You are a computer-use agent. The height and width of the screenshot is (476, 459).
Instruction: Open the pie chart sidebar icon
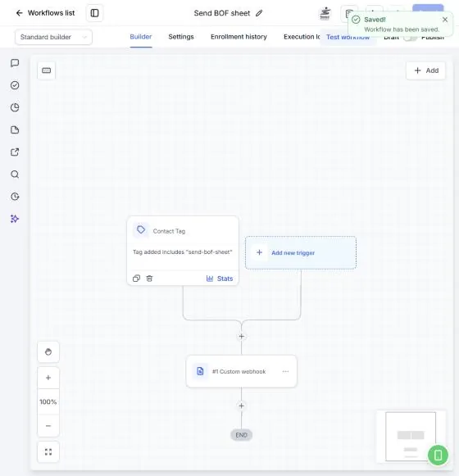[x=15, y=107]
